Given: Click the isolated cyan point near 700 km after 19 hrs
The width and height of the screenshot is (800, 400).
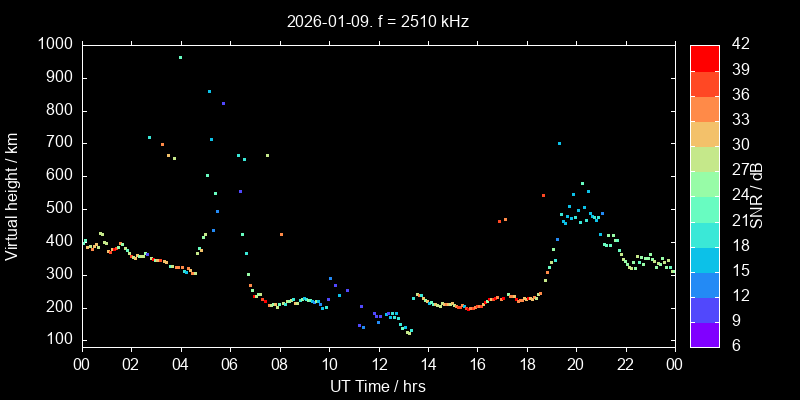Looking at the screenshot, I should click(559, 144).
